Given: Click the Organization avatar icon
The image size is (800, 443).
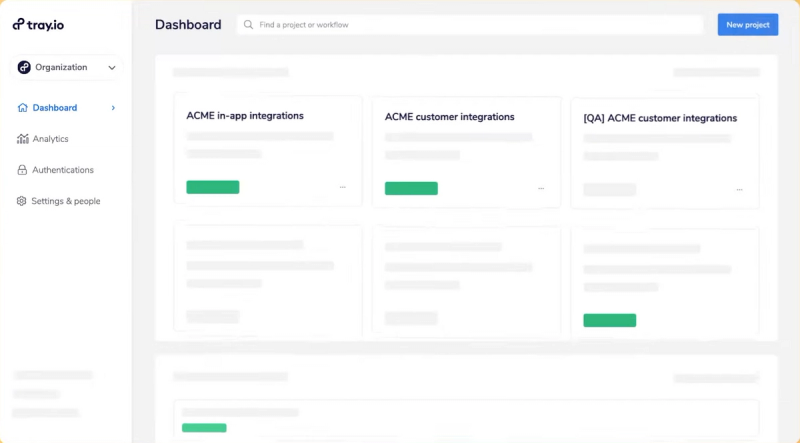Looking at the screenshot, I should 24,67.
